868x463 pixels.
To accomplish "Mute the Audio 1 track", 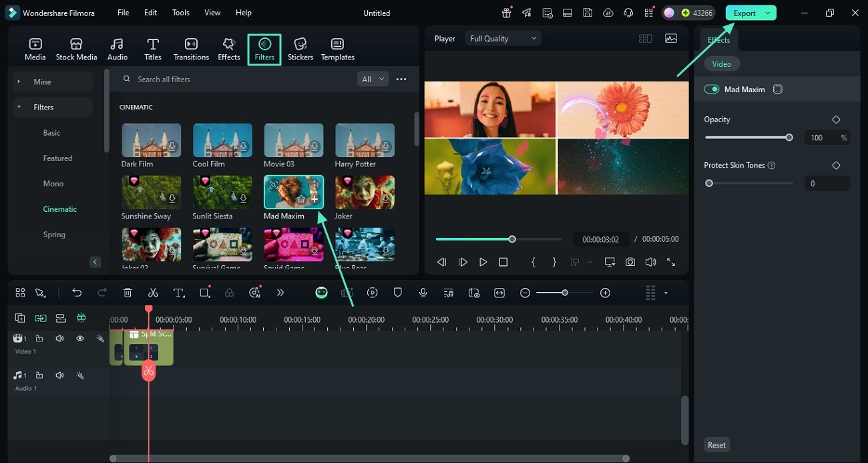I will [59, 375].
